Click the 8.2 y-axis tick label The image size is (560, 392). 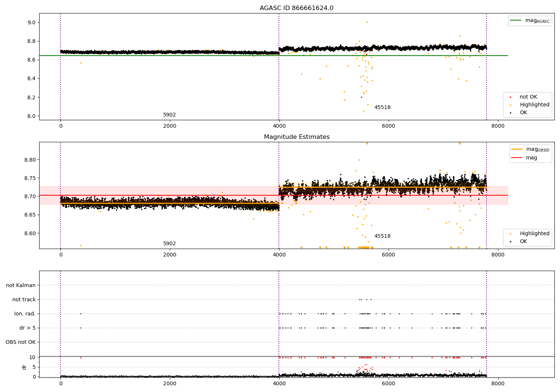click(31, 97)
